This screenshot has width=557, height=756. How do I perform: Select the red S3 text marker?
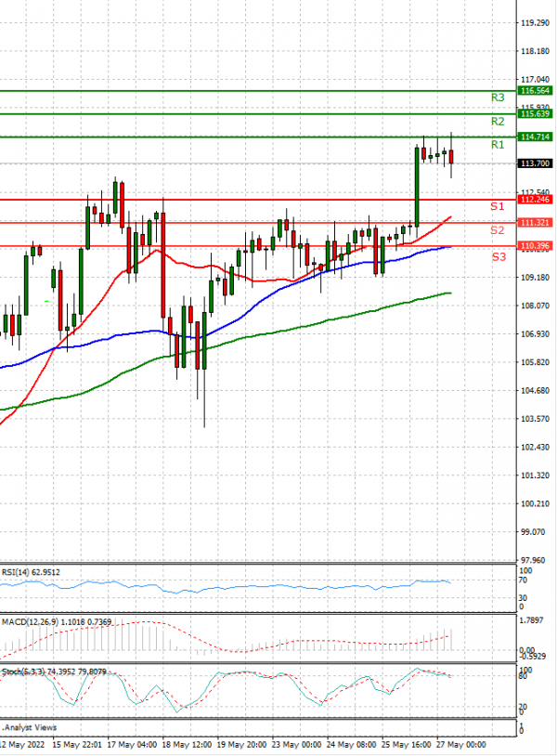(499, 257)
